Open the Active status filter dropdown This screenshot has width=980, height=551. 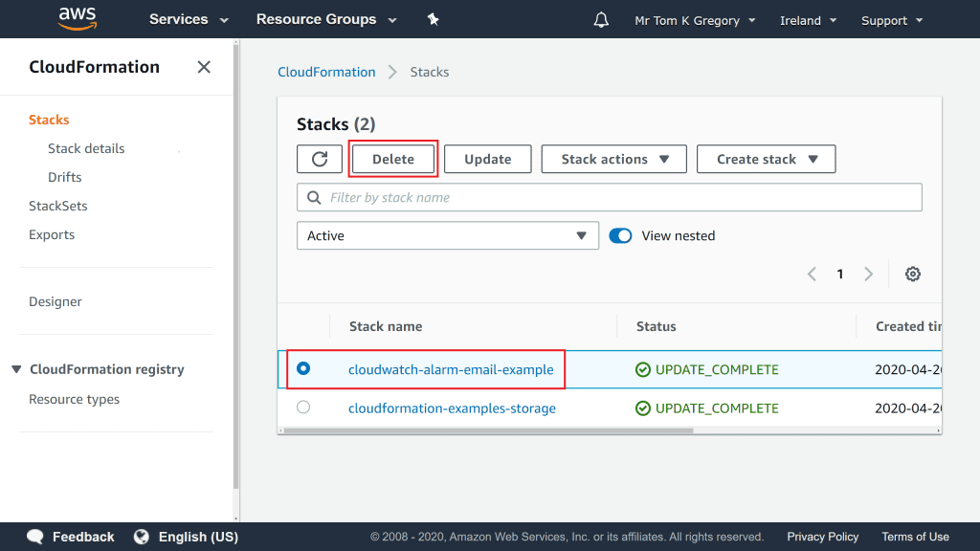coord(447,235)
